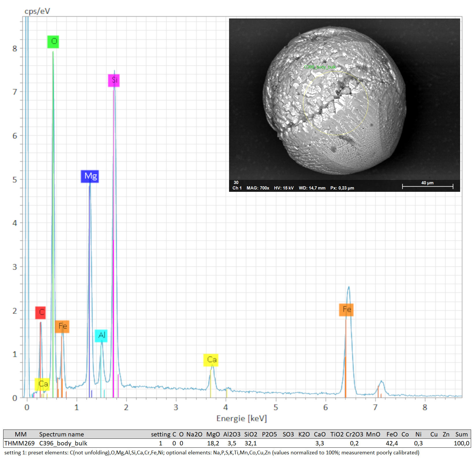Click the yellow Ca label near 3.7 keV
This screenshot has width=476, height=461.
pos(211,360)
